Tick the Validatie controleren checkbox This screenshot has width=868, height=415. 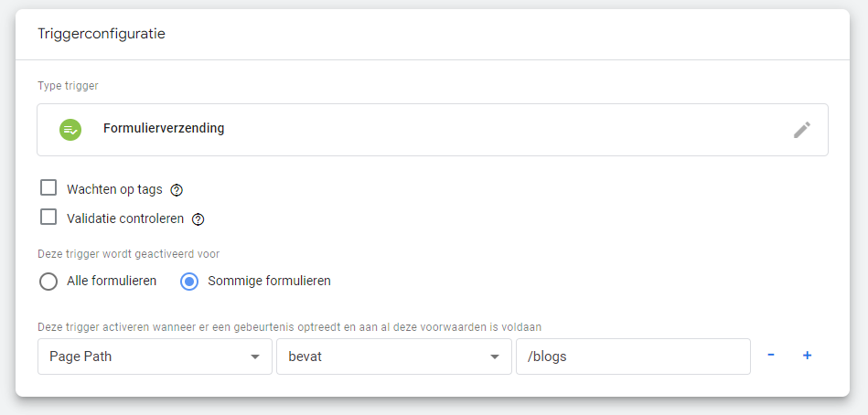48,218
